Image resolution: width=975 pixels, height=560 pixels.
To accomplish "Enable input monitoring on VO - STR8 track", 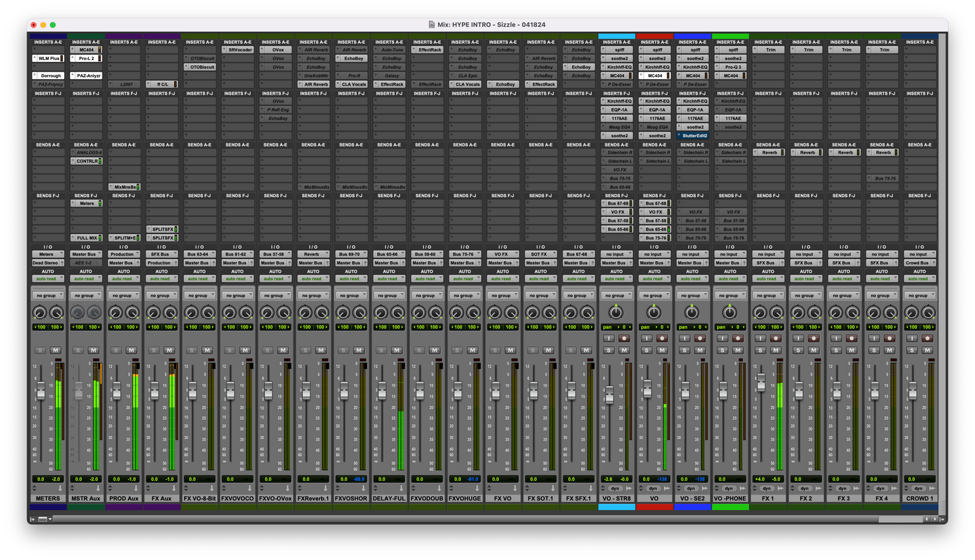I will coord(609,339).
